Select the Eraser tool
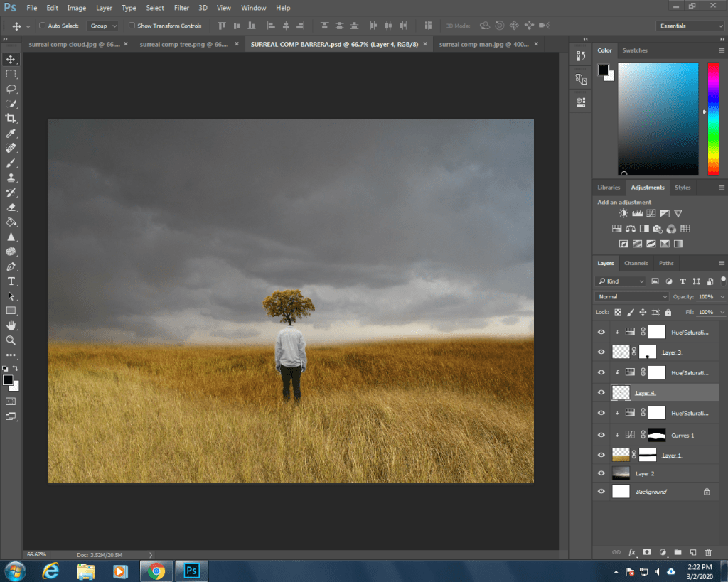Image resolution: width=728 pixels, height=582 pixels. click(11, 208)
